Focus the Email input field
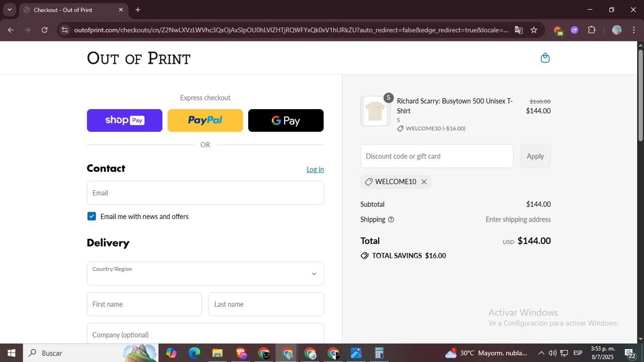Screen dimensions: 644x362 point(205,193)
